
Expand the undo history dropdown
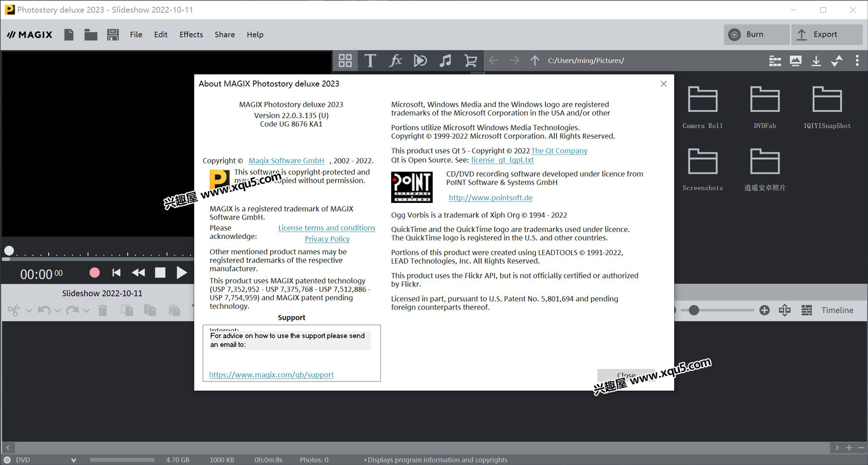pos(58,311)
